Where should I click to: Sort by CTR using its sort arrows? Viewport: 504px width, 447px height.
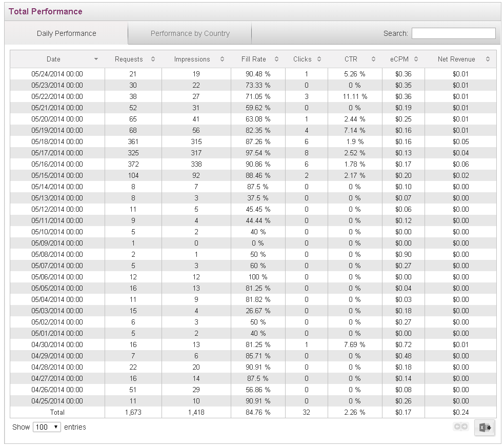pyautogui.click(x=373, y=59)
